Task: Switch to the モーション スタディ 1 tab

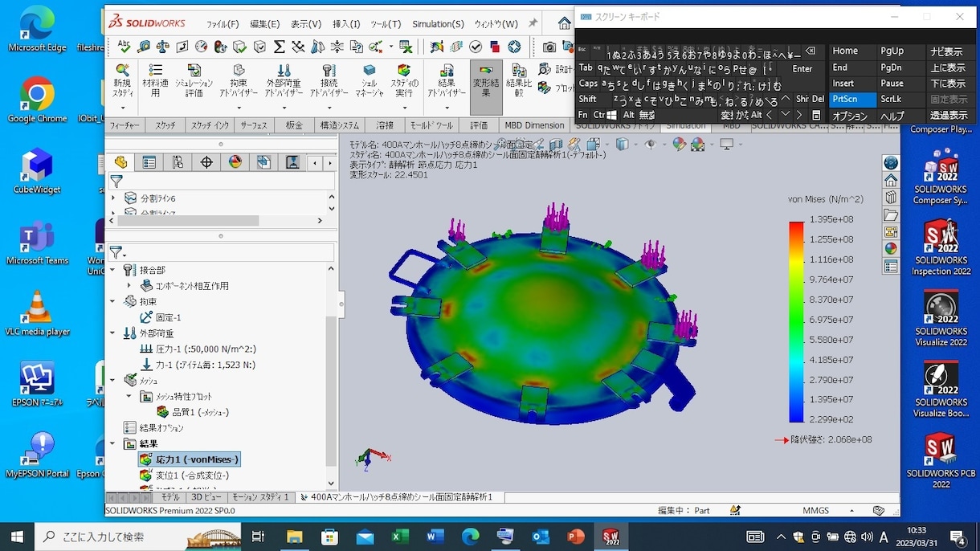Action: 261,497
